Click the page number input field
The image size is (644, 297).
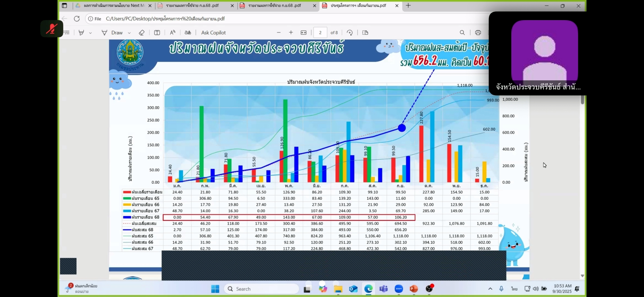coord(320,33)
